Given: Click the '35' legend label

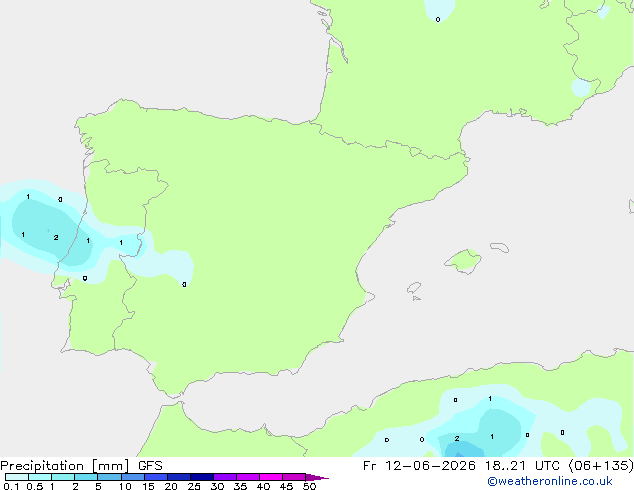Looking at the screenshot, I should tap(240, 486).
